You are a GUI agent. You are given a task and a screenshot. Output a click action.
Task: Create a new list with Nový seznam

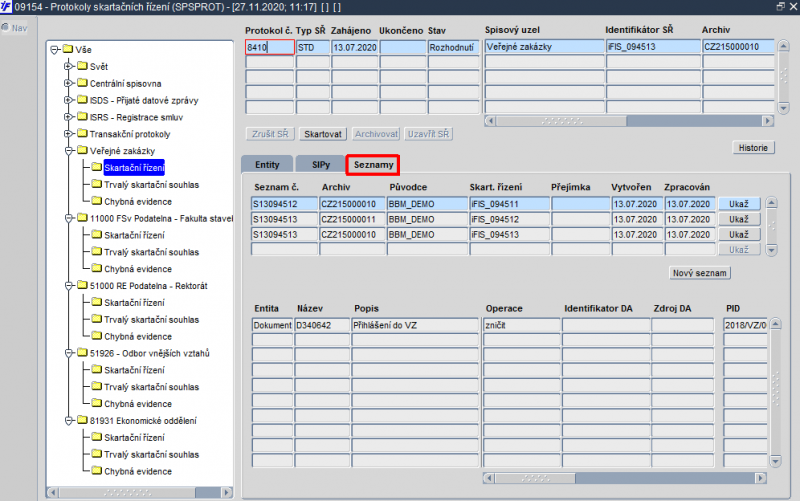pyautogui.click(x=700, y=273)
